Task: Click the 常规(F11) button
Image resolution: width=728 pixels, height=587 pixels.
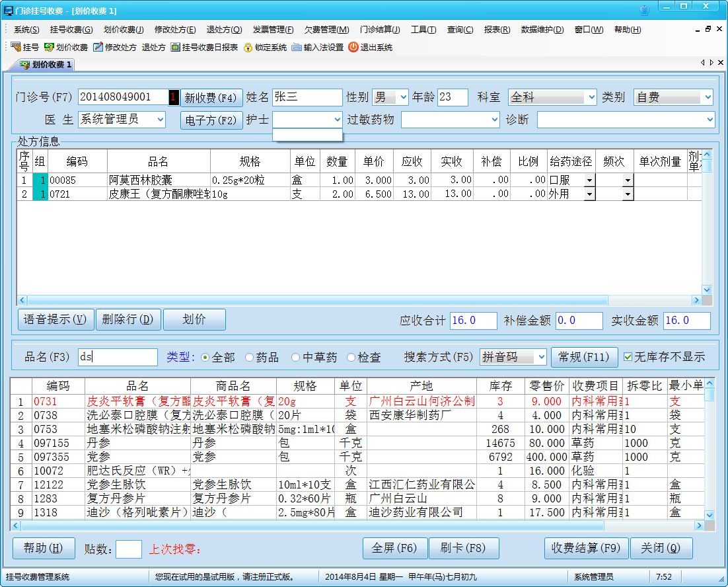Action: (584, 357)
